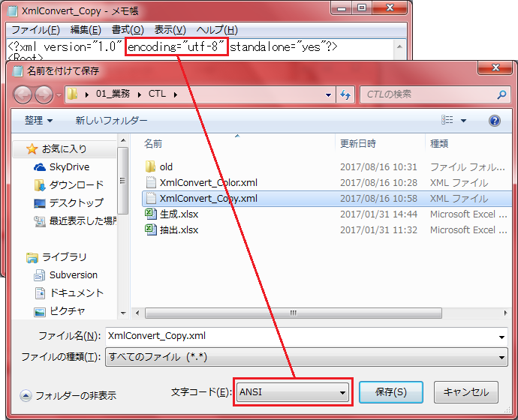This screenshot has width=518, height=420.
Task: Click the CTL breadcrumb segment
Action: 157,94
